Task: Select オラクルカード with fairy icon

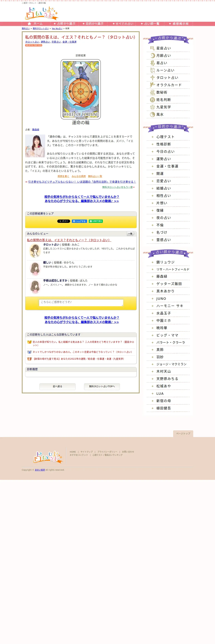Action: (x=168, y=85)
